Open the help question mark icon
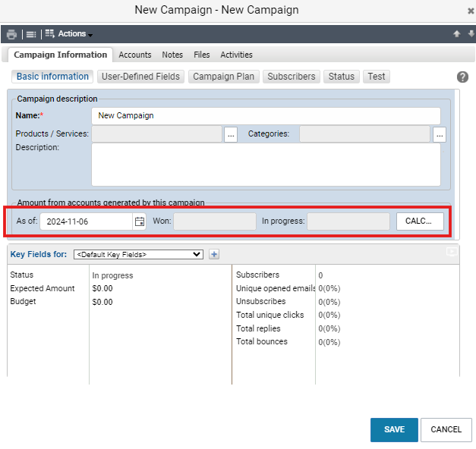Viewport: 476px width, 449px height. (x=462, y=77)
